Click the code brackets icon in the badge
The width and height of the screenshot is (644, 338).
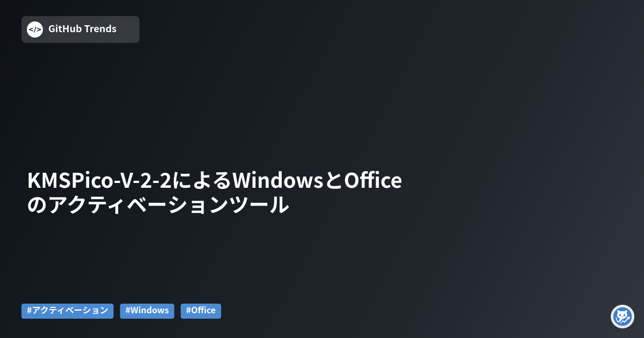point(35,30)
